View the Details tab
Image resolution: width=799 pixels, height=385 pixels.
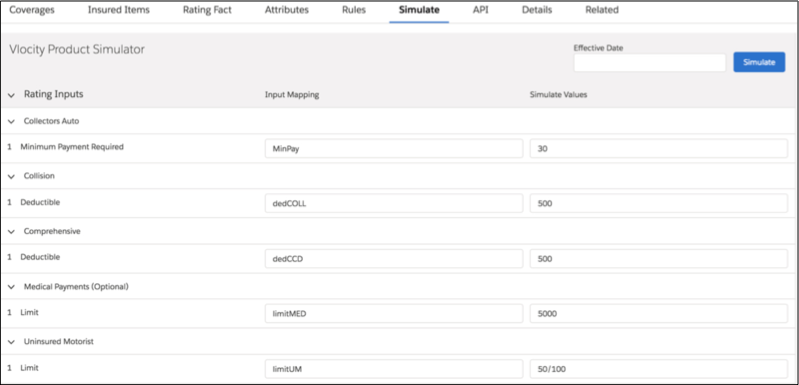[537, 10]
